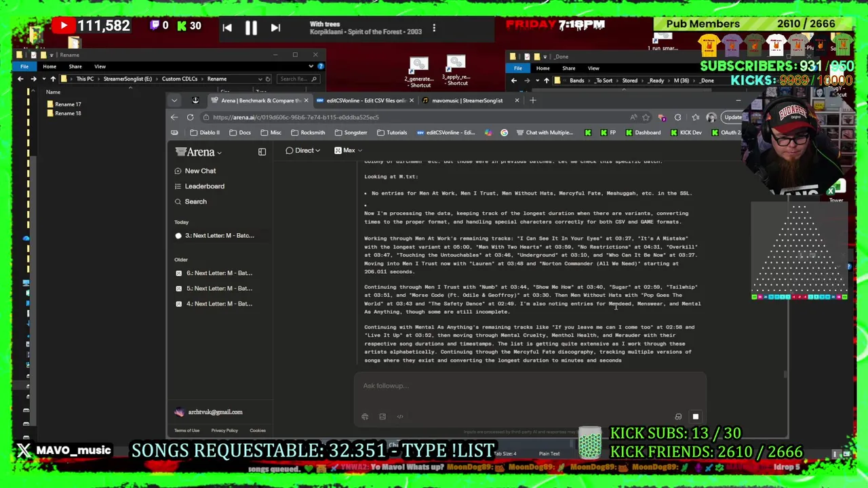Expand the Arena logo menu

tap(199, 152)
